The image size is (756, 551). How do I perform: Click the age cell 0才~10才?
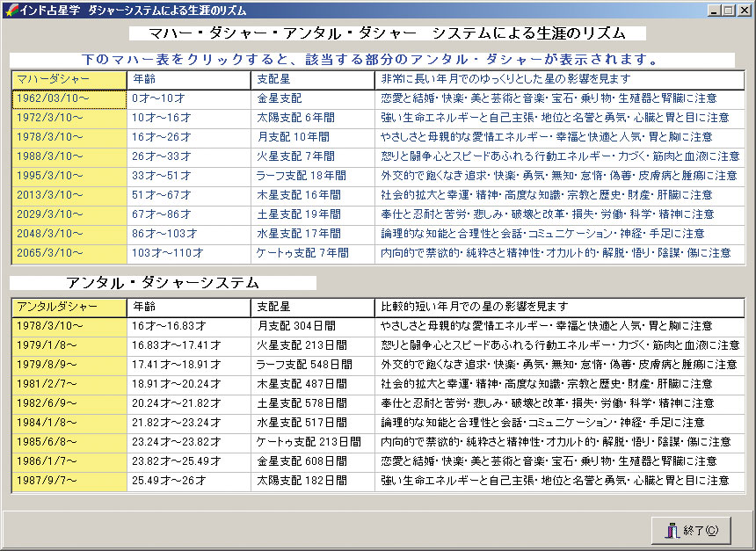[x=189, y=99]
